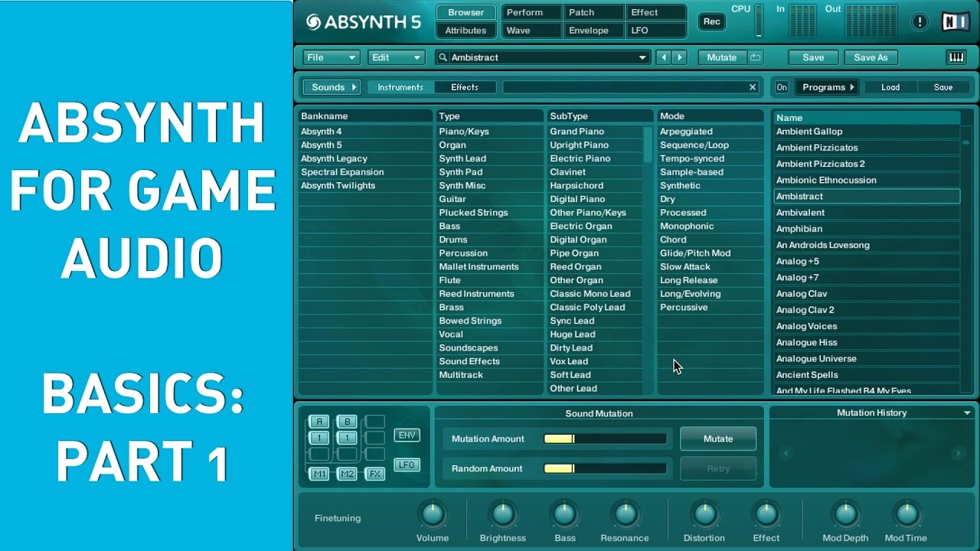Click the search magnifier icon next to Ambistract

coord(443,57)
